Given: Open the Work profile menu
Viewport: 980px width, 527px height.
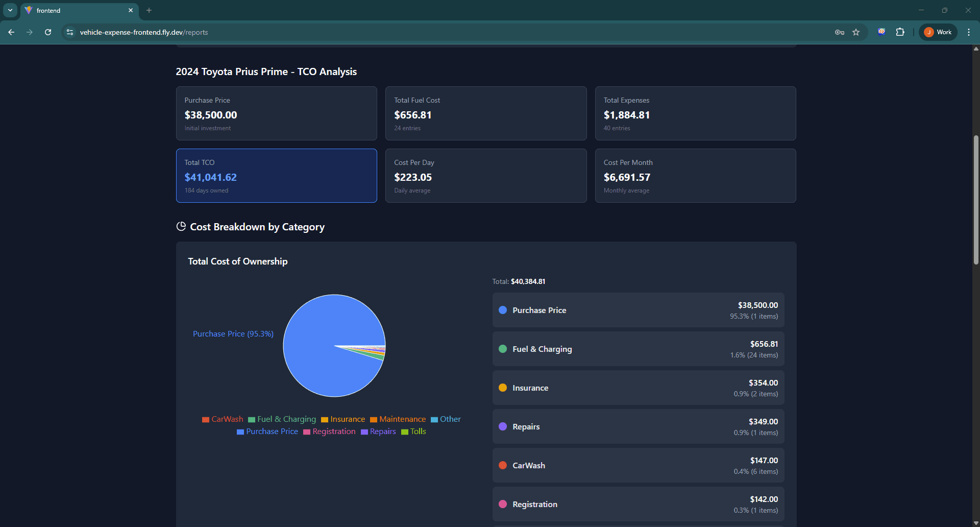Looking at the screenshot, I should pyautogui.click(x=938, y=32).
